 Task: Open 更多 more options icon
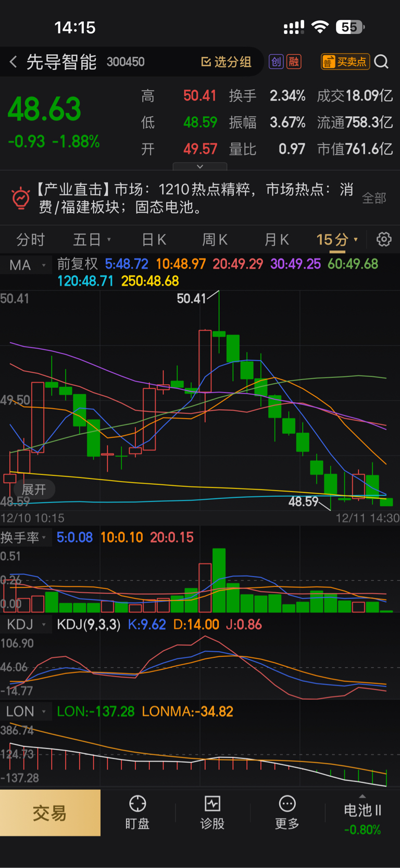pyautogui.click(x=287, y=813)
